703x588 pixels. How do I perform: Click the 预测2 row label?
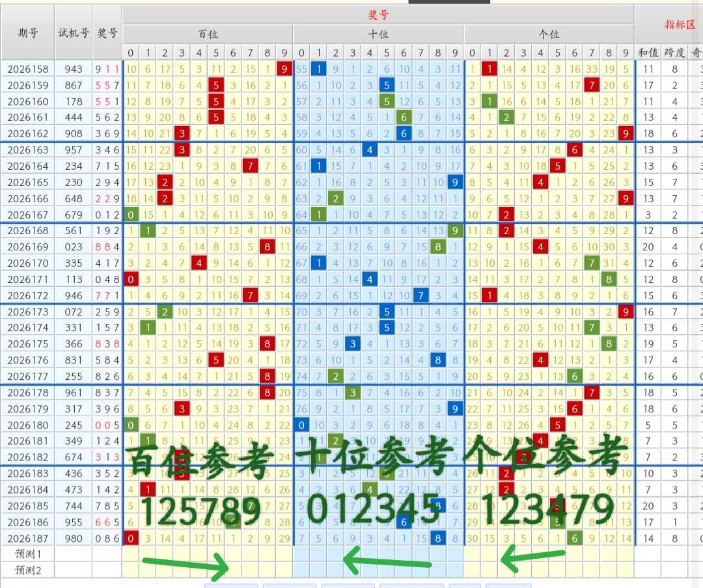[28, 570]
